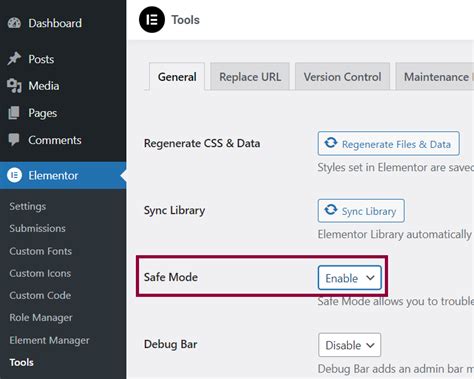The image size is (474, 379).
Task: Switch to the Replace URL tab
Action: point(250,77)
